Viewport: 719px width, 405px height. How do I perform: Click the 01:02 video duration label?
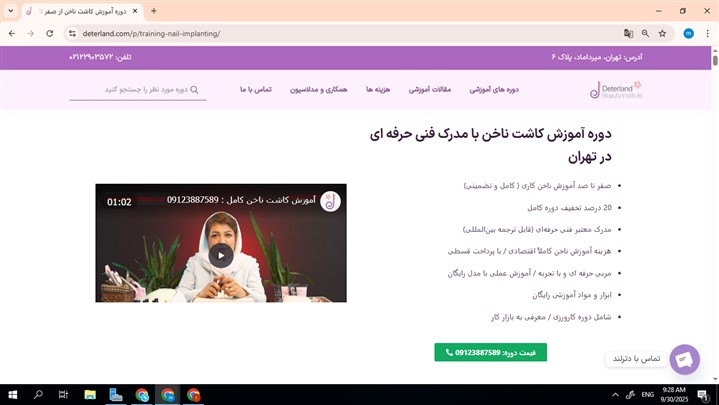pos(119,202)
